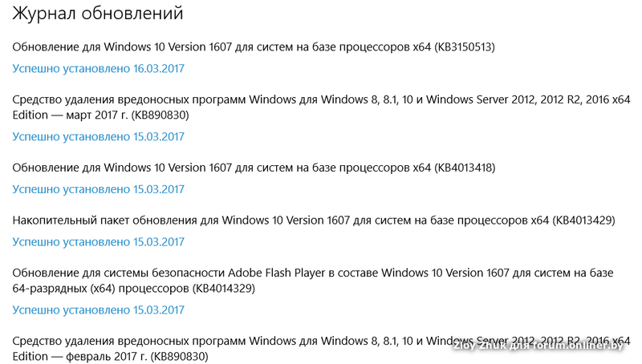Select first "Средство удаления вредоносных программ" title
The image size is (642, 364).
click(130, 100)
